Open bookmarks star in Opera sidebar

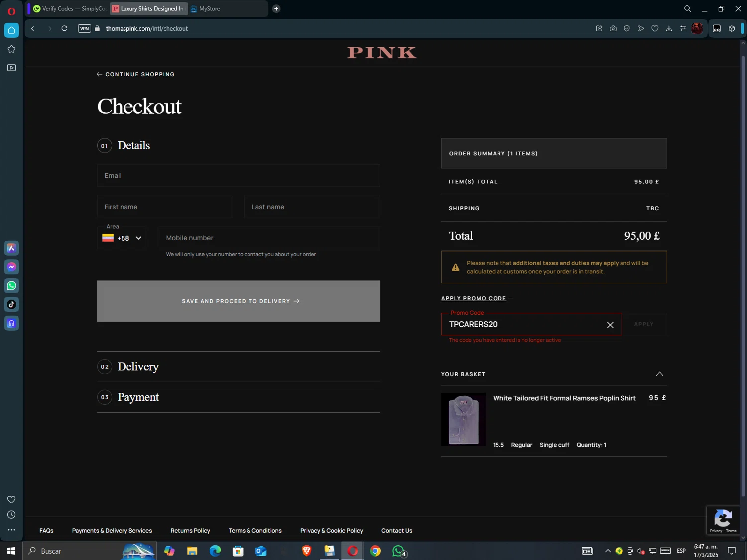pyautogui.click(x=11, y=49)
